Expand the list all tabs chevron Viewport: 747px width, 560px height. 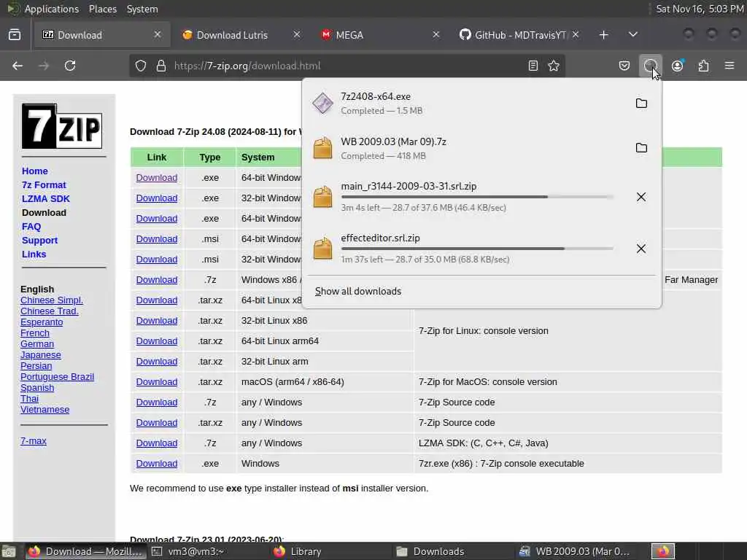633,35
